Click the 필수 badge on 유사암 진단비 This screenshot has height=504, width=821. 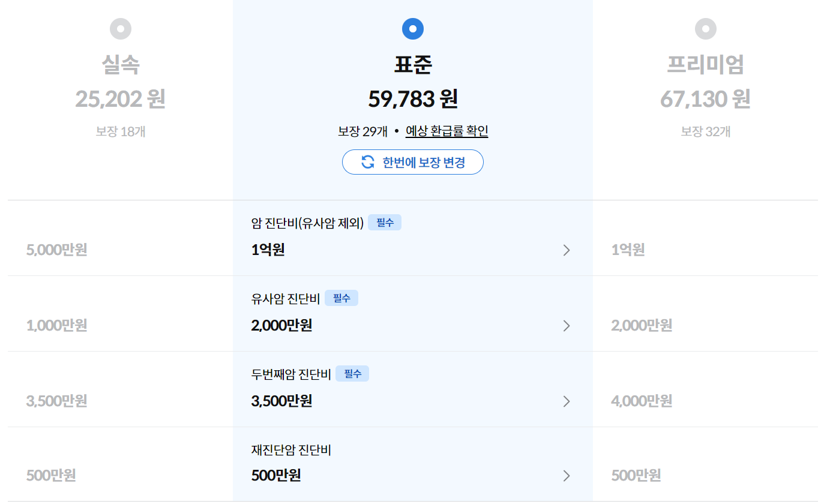coord(341,298)
